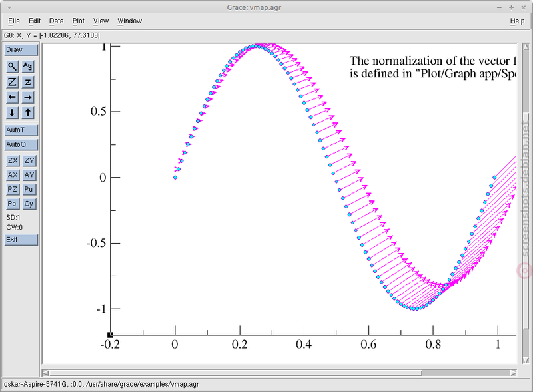This screenshot has width=533, height=392.
Task: Click the ZY zoom-along-Y button
Action: tap(29, 160)
